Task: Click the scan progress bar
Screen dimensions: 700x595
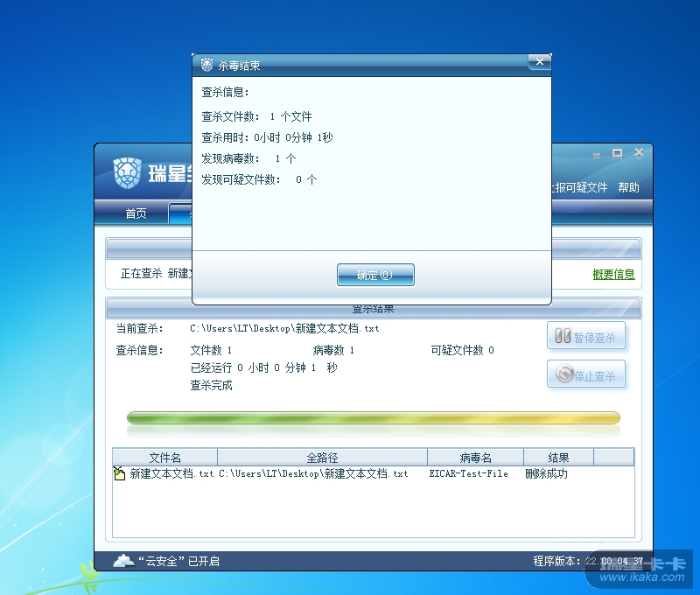Action: coord(374,417)
